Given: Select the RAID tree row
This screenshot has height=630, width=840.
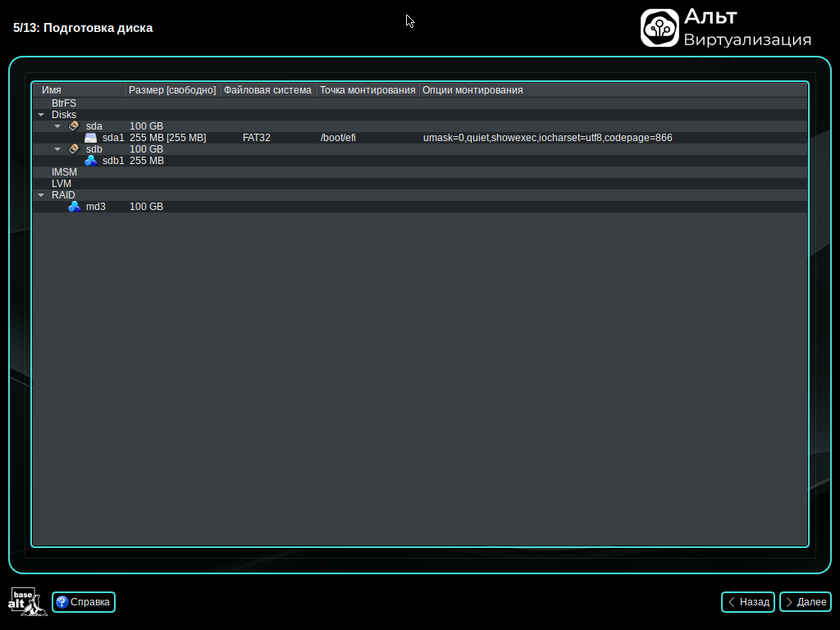Looking at the screenshot, I should click(x=420, y=195).
